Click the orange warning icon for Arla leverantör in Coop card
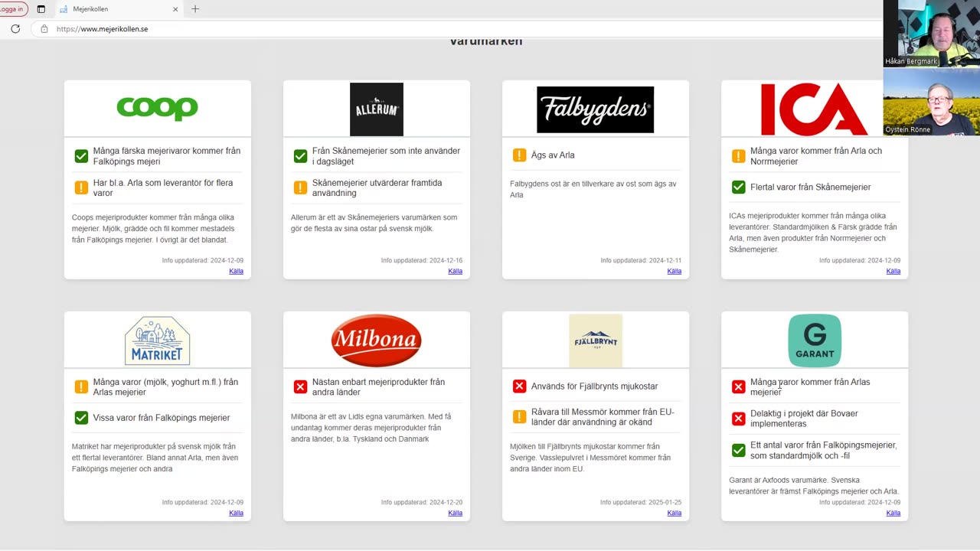 pyautogui.click(x=81, y=187)
